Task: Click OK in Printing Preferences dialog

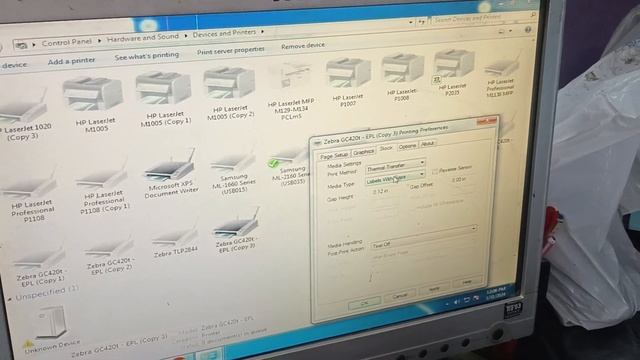Action: [x=364, y=302]
